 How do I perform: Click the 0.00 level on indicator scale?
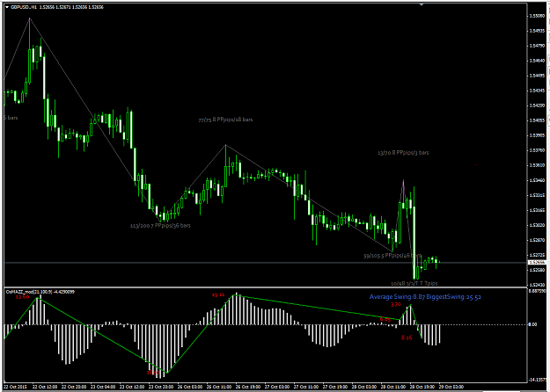click(x=532, y=324)
